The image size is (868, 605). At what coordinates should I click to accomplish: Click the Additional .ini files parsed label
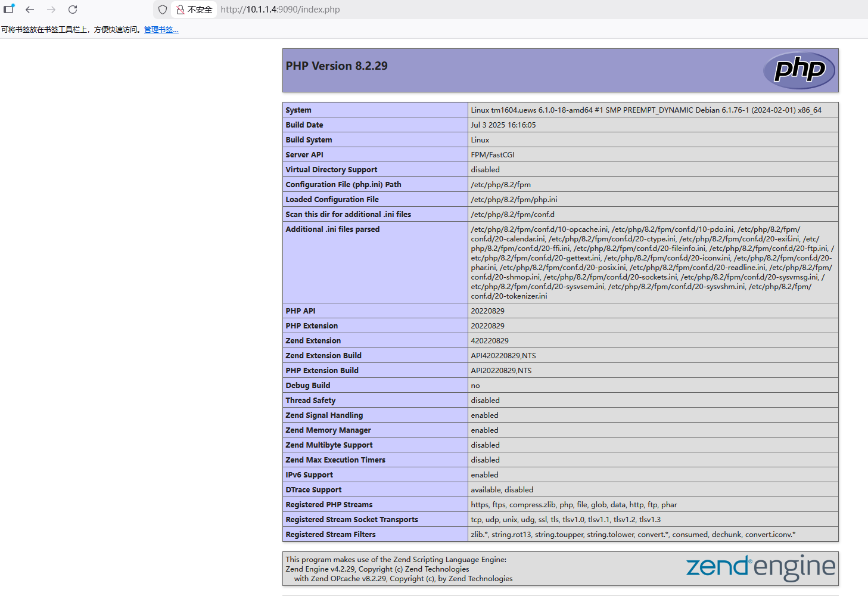point(332,229)
